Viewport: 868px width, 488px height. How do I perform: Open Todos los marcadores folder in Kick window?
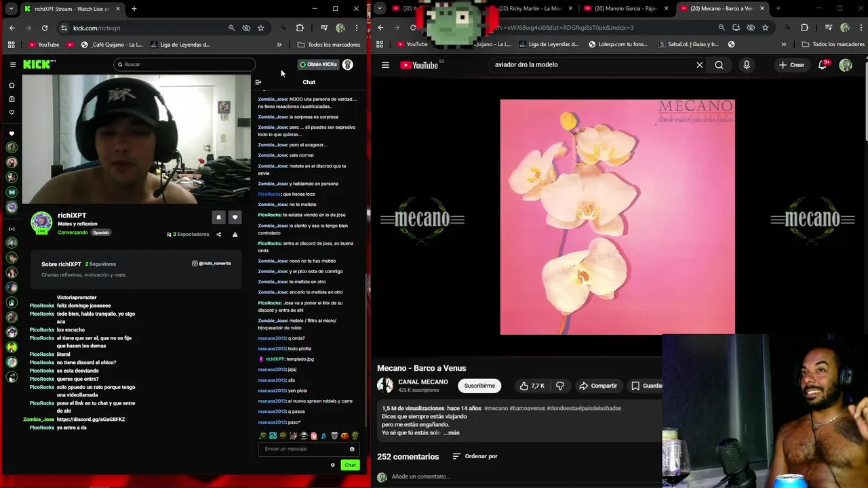click(329, 45)
